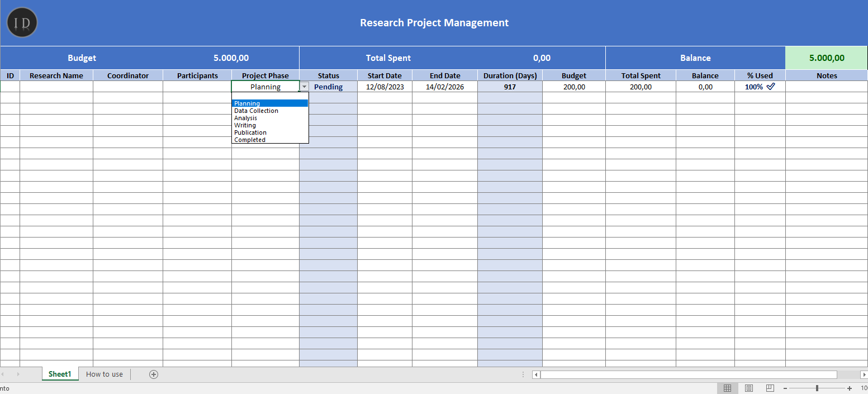Select the 14/02/2026 end date cell

pos(445,87)
